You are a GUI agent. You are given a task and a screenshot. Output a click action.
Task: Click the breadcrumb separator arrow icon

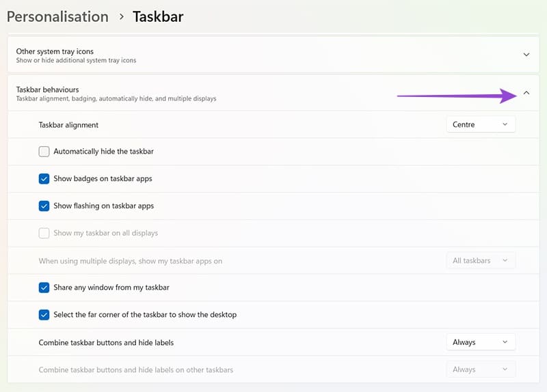click(x=121, y=17)
